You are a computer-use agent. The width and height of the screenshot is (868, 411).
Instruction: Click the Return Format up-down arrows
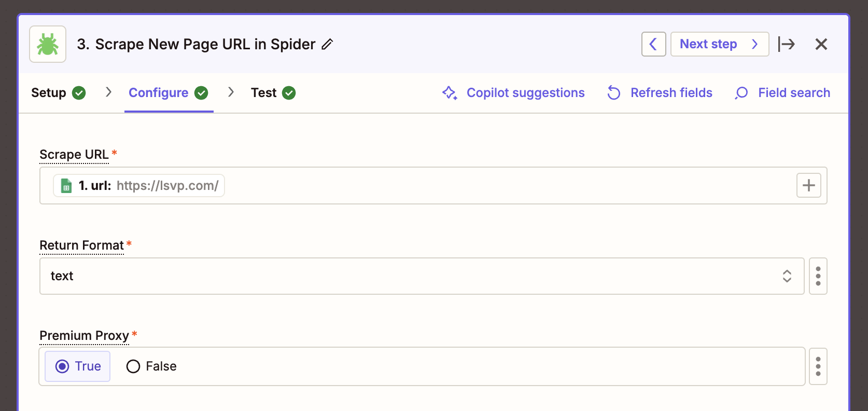pos(787,276)
